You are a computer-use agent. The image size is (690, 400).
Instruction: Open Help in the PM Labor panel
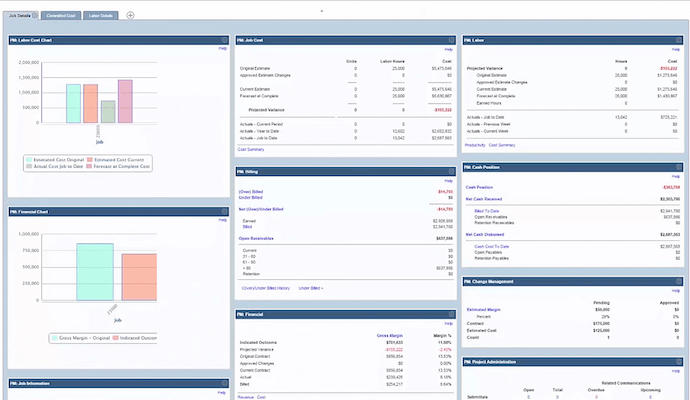676,49
